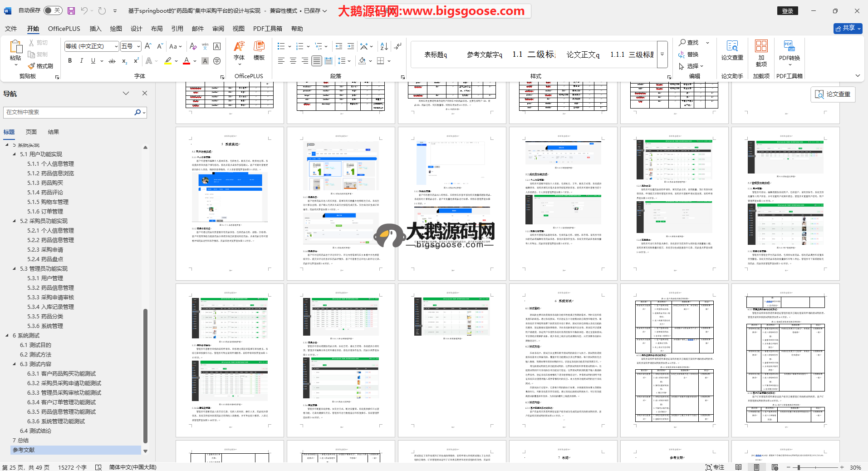Image resolution: width=868 pixels, height=471 pixels.
Task: Click the 共享 share button
Action: click(848, 28)
